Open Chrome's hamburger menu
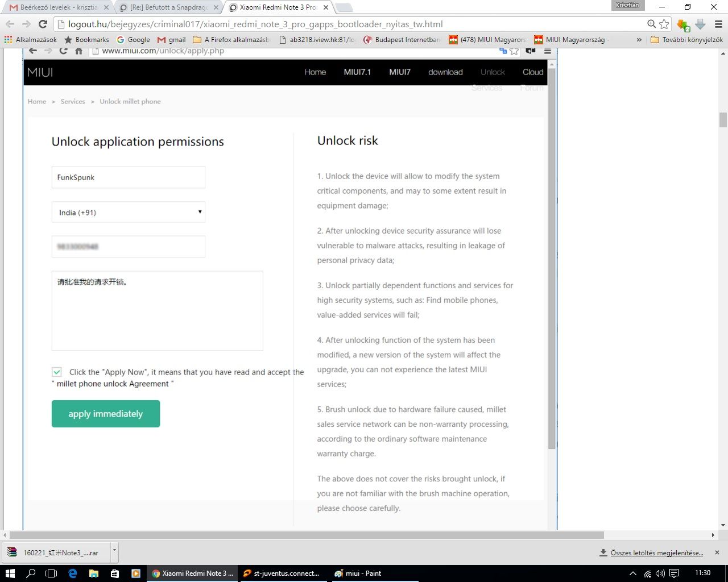This screenshot has height=582, width=728. (718, 24)
